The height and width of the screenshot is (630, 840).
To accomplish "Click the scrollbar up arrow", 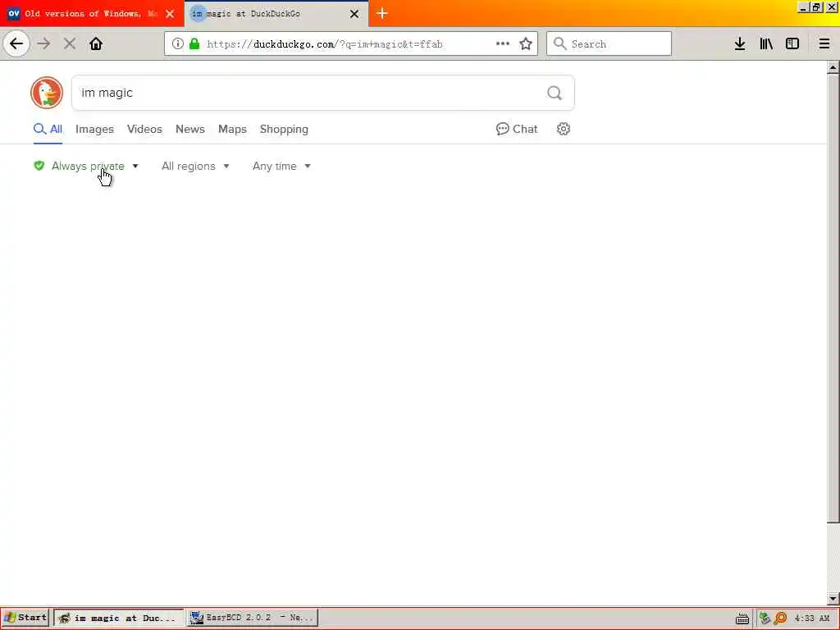I will pyautogui.click(x=833, y=67).
